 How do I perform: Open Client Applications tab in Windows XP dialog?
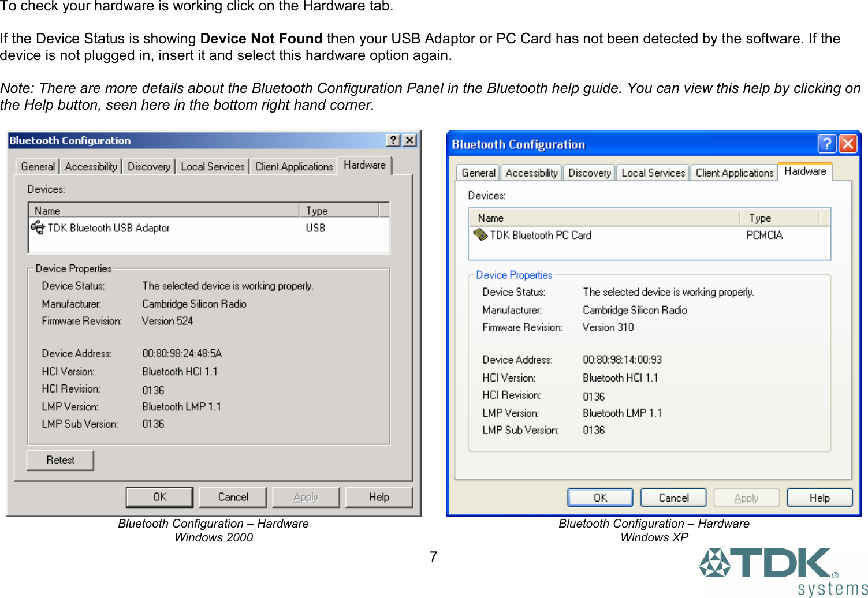(734, 173)
